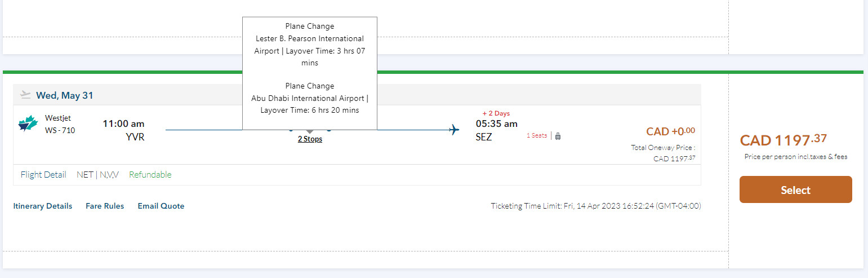This screenshot has height=278, width=868.
Task: Click the Wed, May 31 date header
Action: point(65,95)
